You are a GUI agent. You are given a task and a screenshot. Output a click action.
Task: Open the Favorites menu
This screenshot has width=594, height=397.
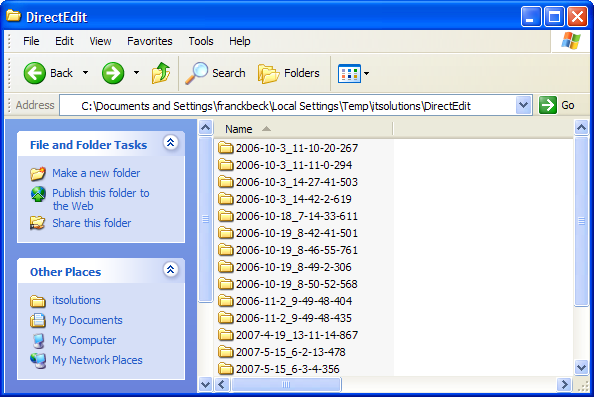(150, 41)
